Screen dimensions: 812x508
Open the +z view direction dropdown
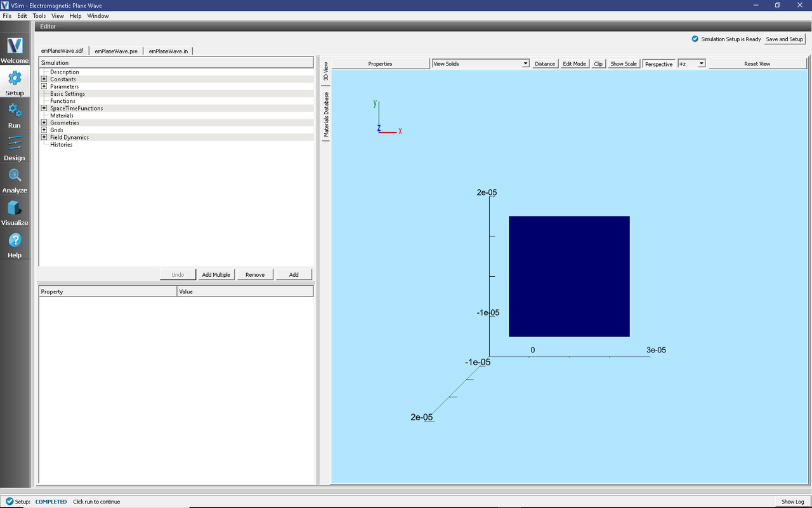point(691,63)
